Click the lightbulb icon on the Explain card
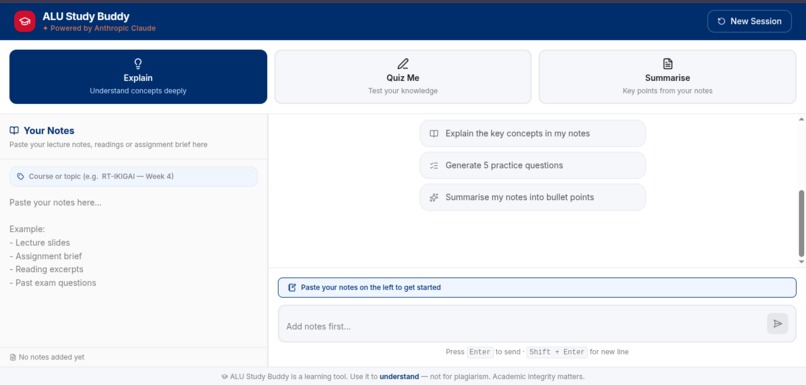806x385 pixels. pos(138,64)
